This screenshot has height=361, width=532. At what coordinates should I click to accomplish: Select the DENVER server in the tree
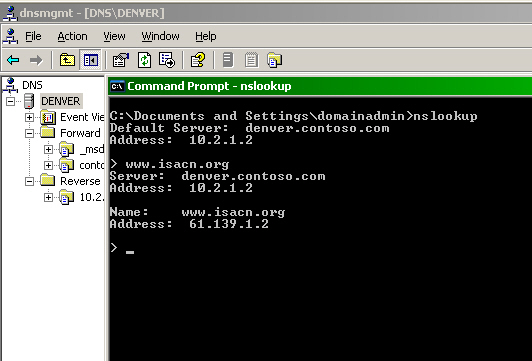[60, 101]
